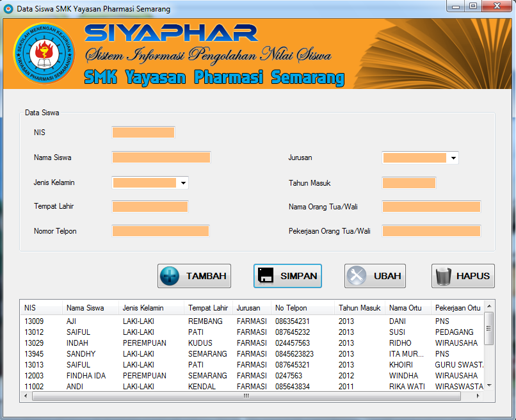Click the wrench tools icon on UBAH

tap(357, 275)
